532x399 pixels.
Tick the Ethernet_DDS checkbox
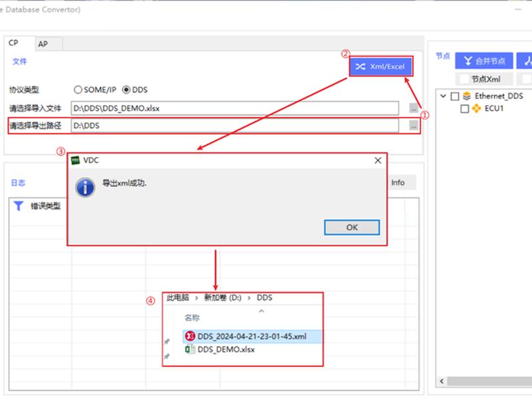click(x=455, y=96)
